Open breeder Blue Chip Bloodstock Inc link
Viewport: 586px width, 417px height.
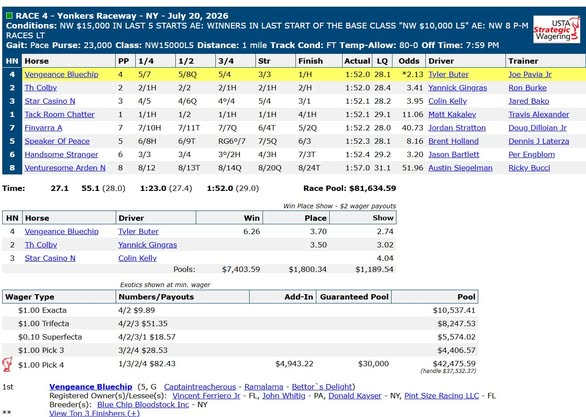[143, 405]
